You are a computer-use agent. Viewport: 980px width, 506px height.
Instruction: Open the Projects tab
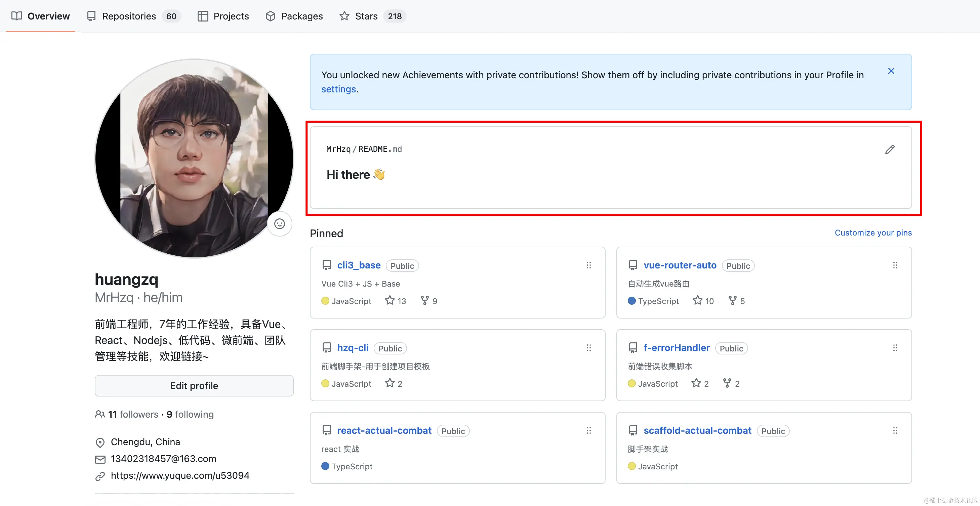tap(223, 16)
